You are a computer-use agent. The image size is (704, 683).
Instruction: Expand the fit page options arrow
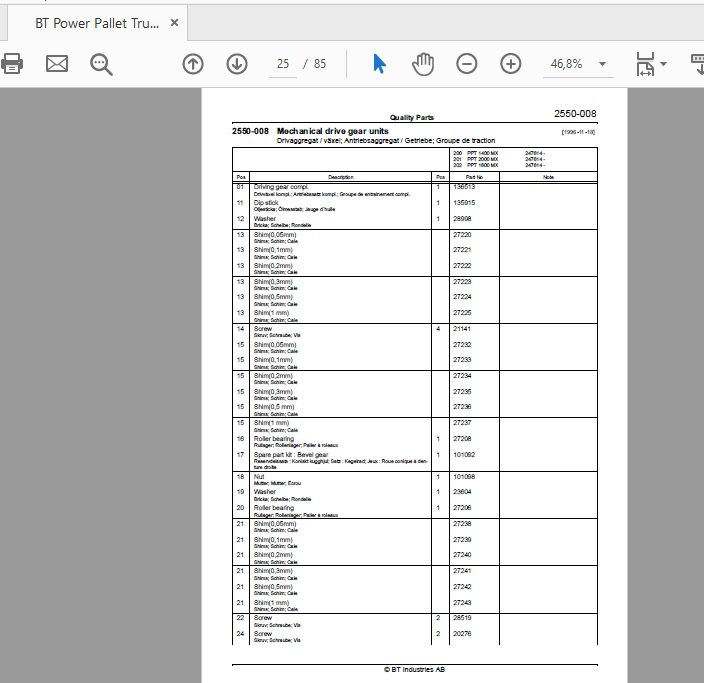[663, 64]
